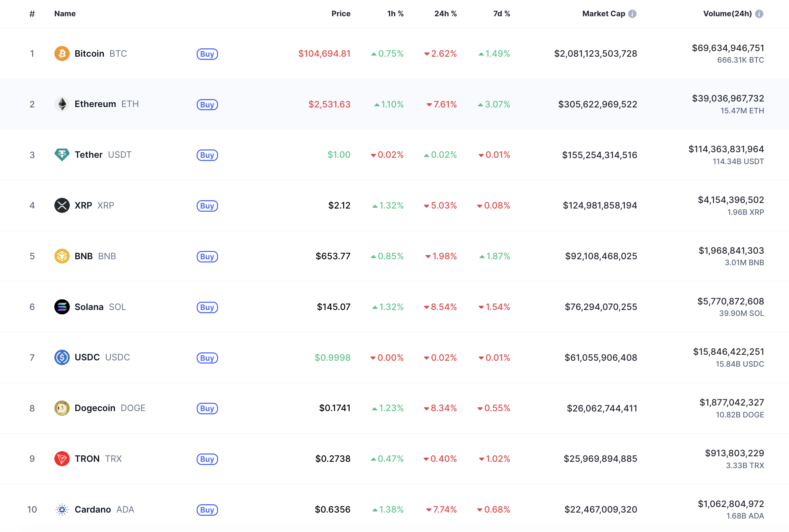Open the Cardano ADA name link
The image size is (789, 532).
[x=93, y=509]
